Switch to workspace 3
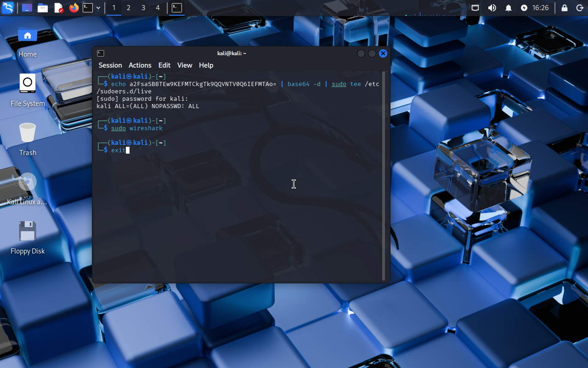The width and height of the screenshot is (588, 368). tap(143, 8)
